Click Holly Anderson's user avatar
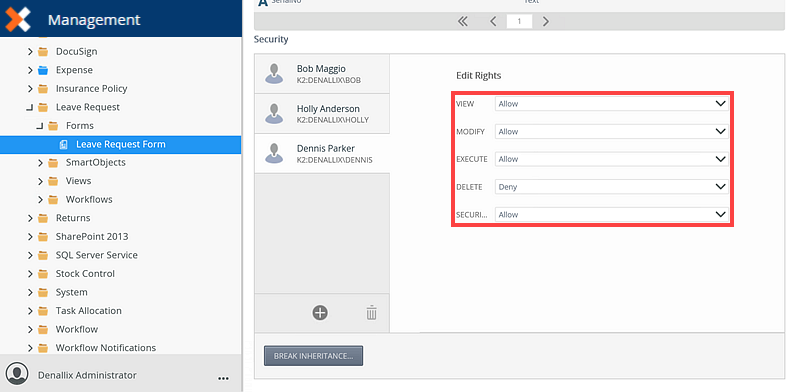 click(274, 114)
